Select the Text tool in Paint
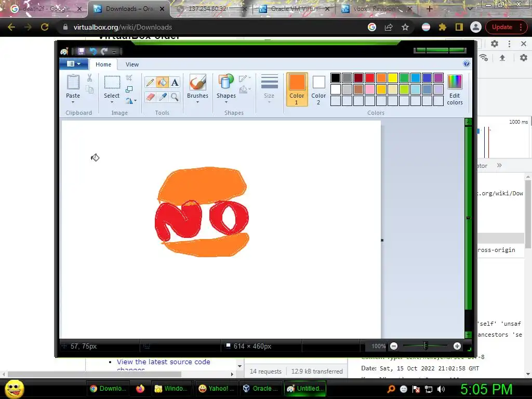Screen dimensions: 532x399 pyautogui.click(x=175, y=83)
